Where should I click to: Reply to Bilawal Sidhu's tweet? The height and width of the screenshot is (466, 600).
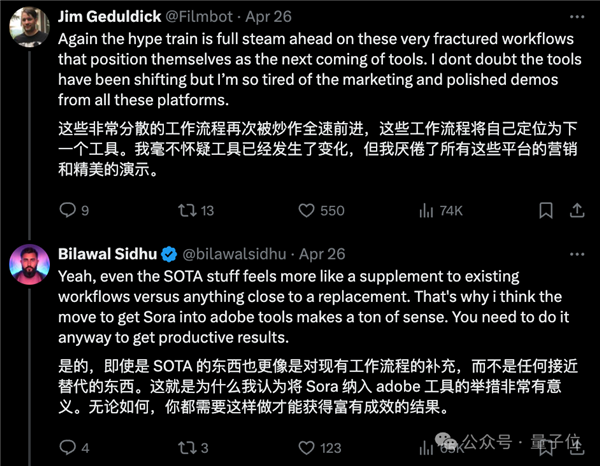(68, 448)
